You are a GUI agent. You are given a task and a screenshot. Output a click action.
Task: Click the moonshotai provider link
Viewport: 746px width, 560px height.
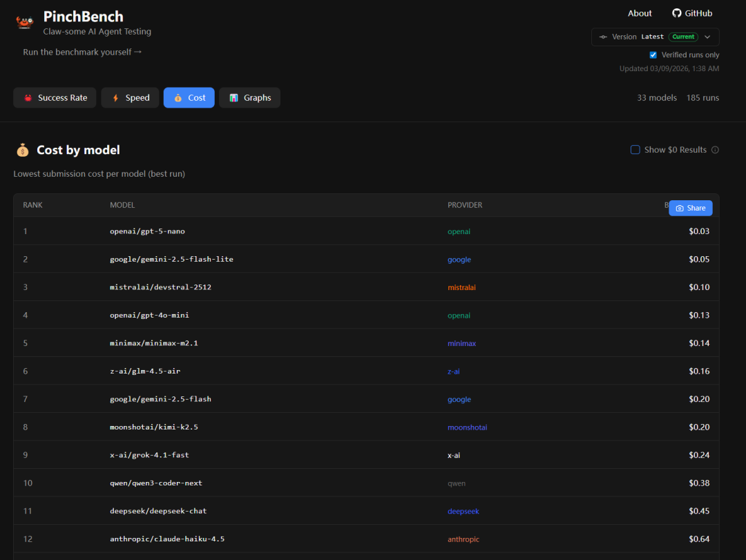[467, 427]
